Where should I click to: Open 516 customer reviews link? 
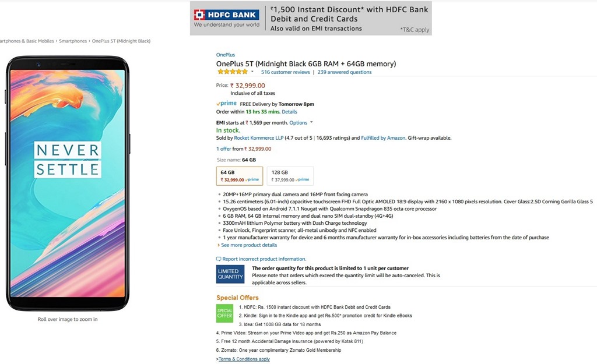pos(286,72)
